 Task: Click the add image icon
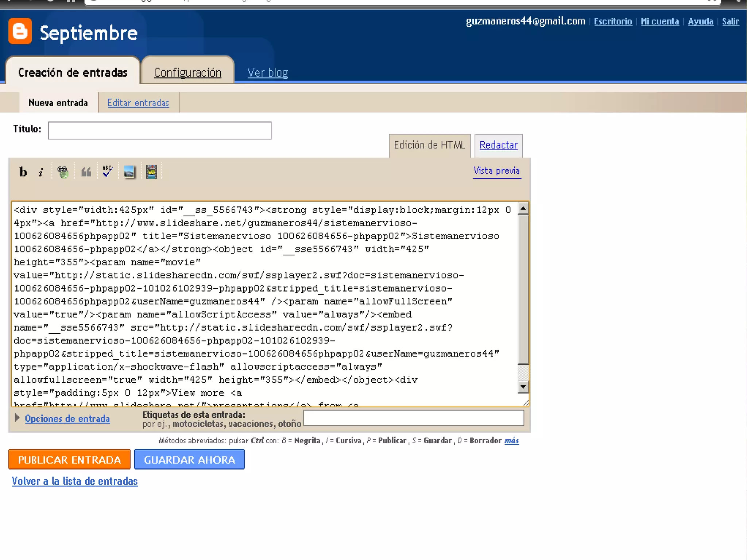(129, 172)
